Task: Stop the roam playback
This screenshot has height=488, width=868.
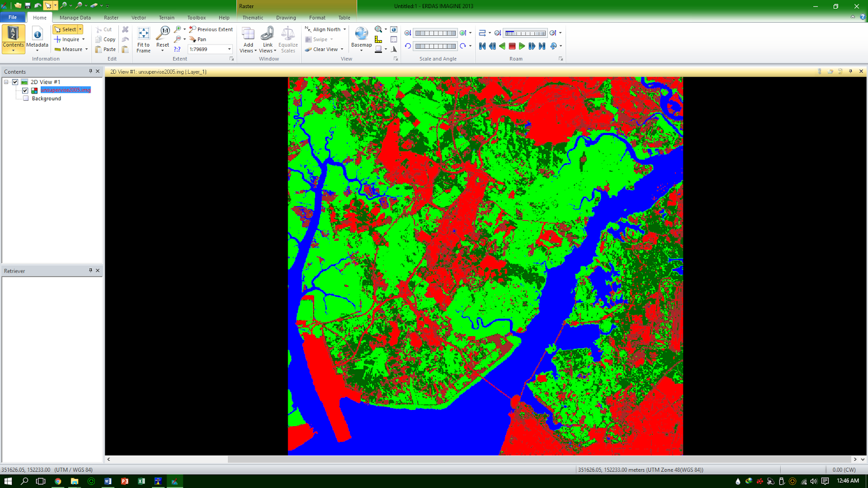Action: point(512,46)
